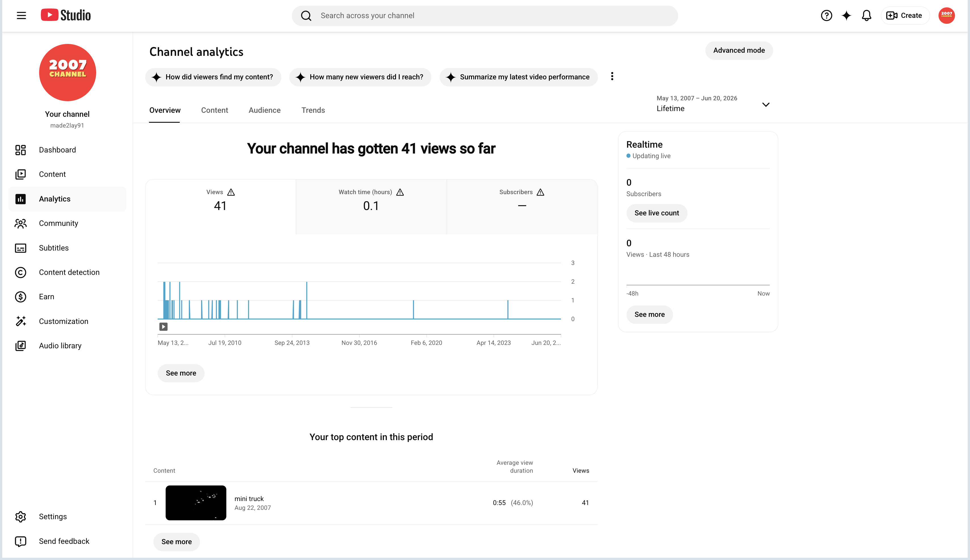Open the help question mark icon
This screenshot has height=560, width=970.
click(826, 15)
